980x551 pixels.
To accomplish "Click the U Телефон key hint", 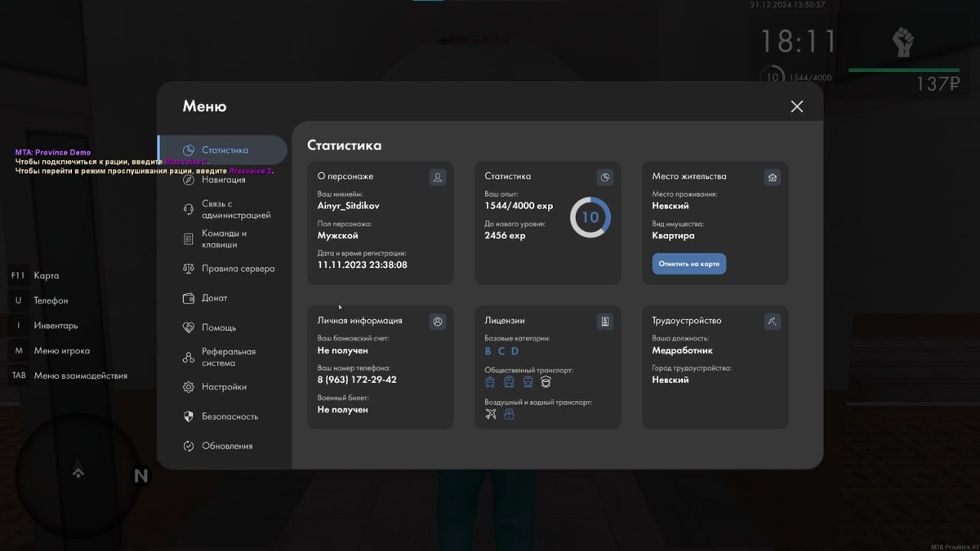I will tap(39, 300).
